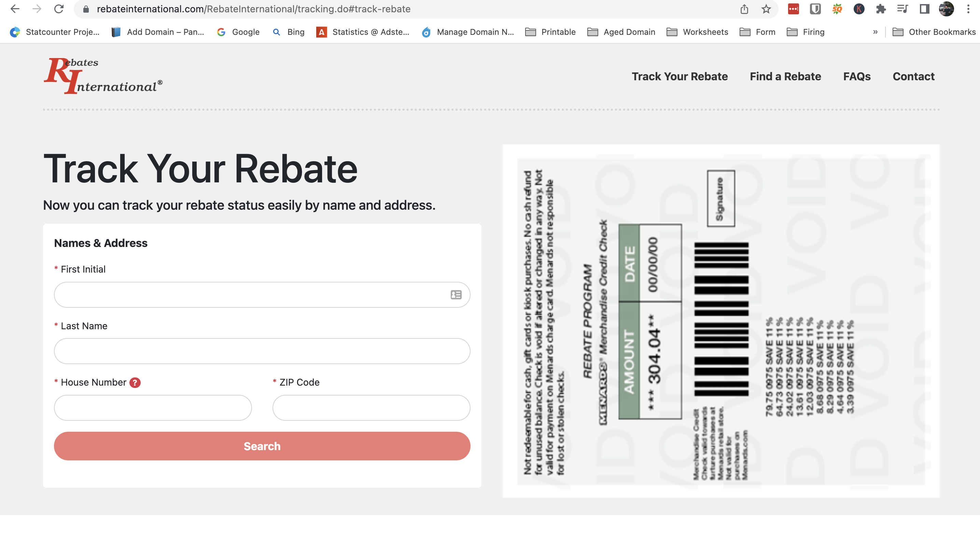Click the browser profile avatar icon

tap(947, 9)
